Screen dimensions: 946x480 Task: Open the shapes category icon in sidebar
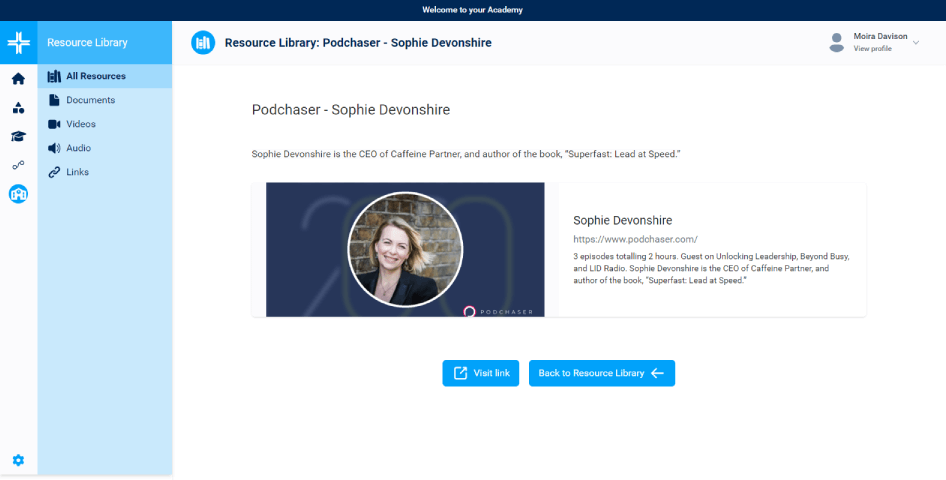click(18, 108)
